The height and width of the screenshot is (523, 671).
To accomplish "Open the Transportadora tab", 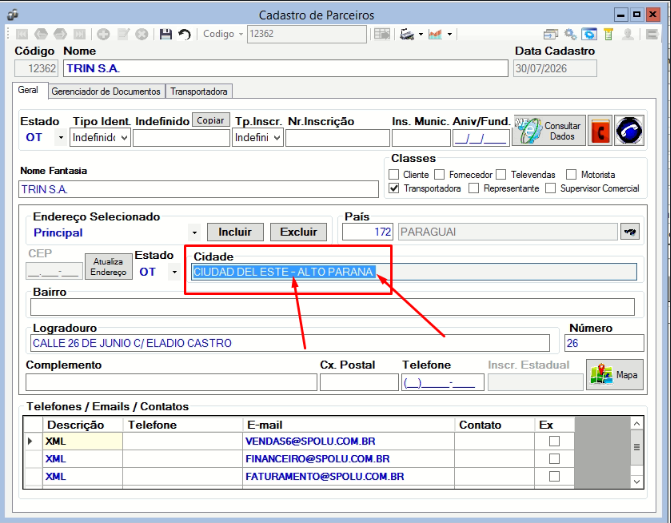I will click(199, 92).
